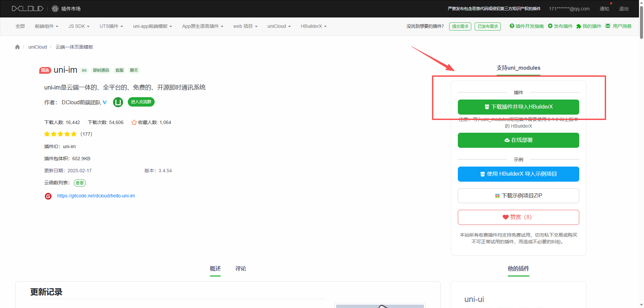Click the five-star rating icons
The height and width of the screenshot is (308, 644).
tap(60, 134)
